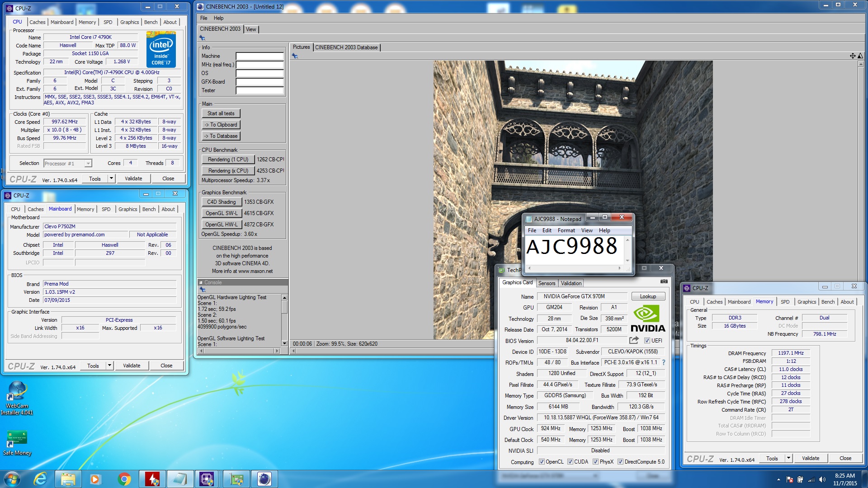
Task: Click the volume speaker tray icon
Action: (x=822, y=479)
